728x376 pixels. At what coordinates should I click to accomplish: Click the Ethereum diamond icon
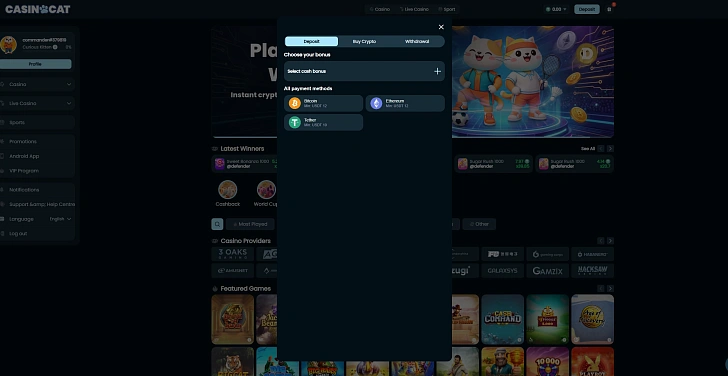click(x=376, y=103)
